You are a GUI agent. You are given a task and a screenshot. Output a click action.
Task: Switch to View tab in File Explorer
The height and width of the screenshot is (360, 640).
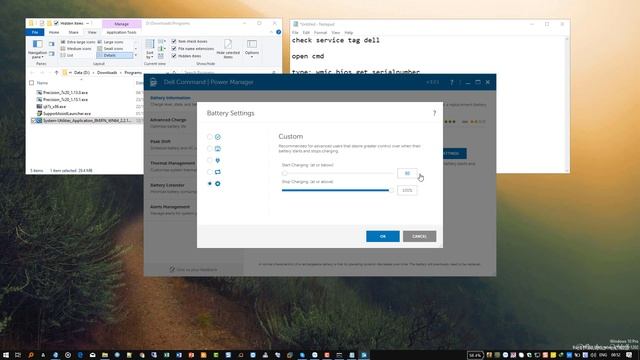click(x=92, y=32)
